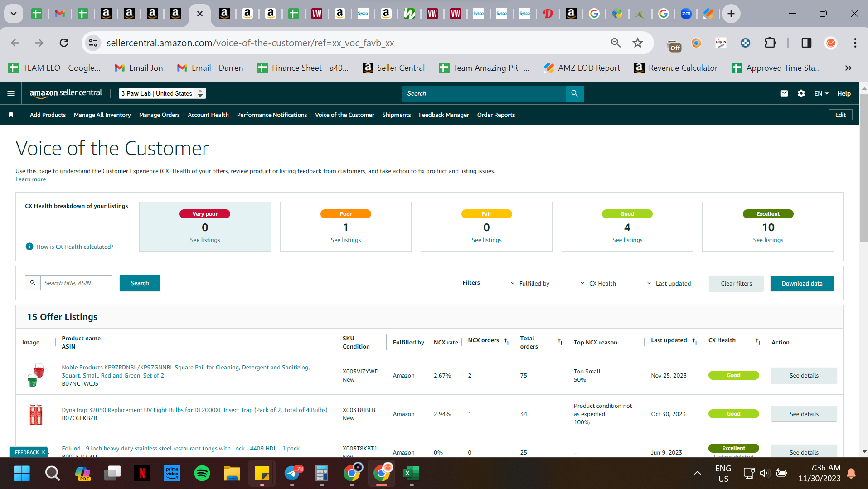Screen dimensions: 868x489
Task: Click the Search button for title or ASIN
Action: (140, 283)
